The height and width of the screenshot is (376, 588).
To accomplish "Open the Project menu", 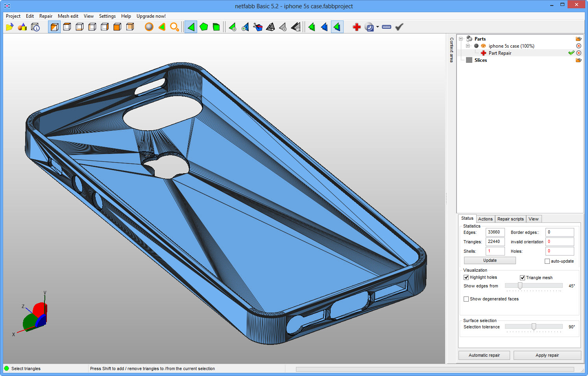I will pos(13,16).
